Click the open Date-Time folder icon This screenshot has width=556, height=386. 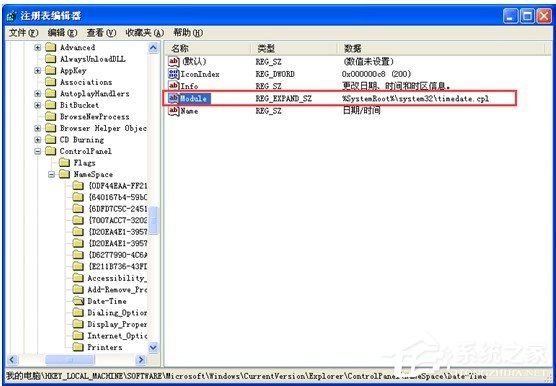(78, 301)
